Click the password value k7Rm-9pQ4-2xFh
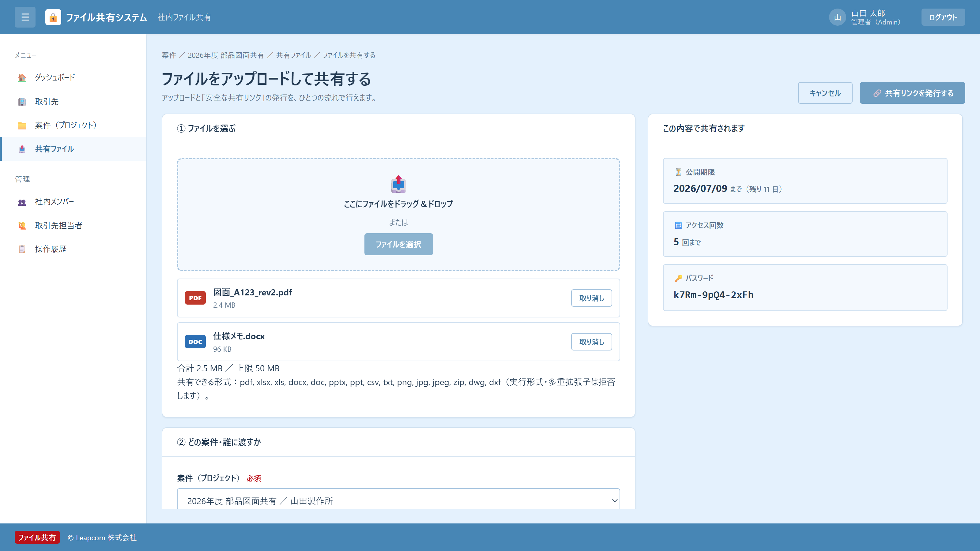 point(713,295)
